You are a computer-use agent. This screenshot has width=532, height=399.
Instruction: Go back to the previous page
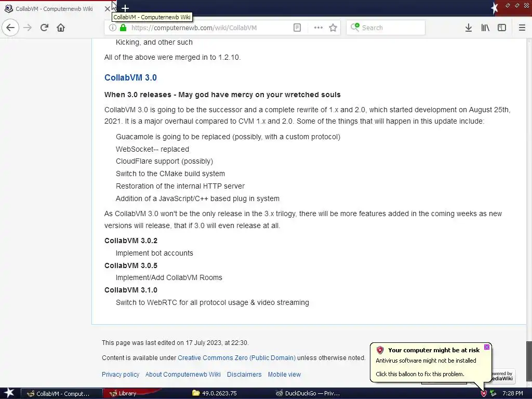[x=10, y=28]
